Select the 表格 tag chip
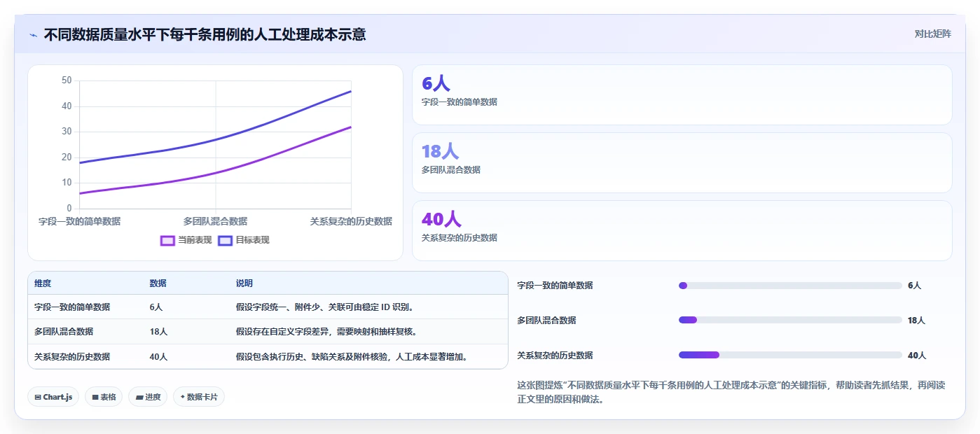The image size is (980, 434). pyautogui.click(x=104, y=397)
